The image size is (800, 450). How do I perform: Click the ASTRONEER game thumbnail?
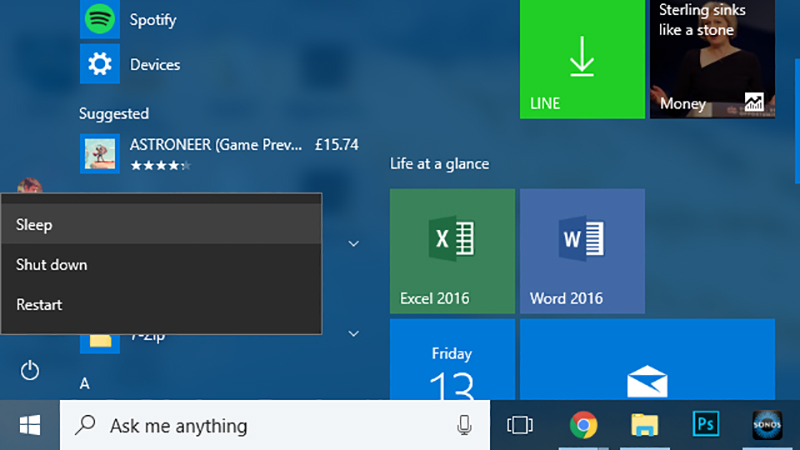point(99,154)
